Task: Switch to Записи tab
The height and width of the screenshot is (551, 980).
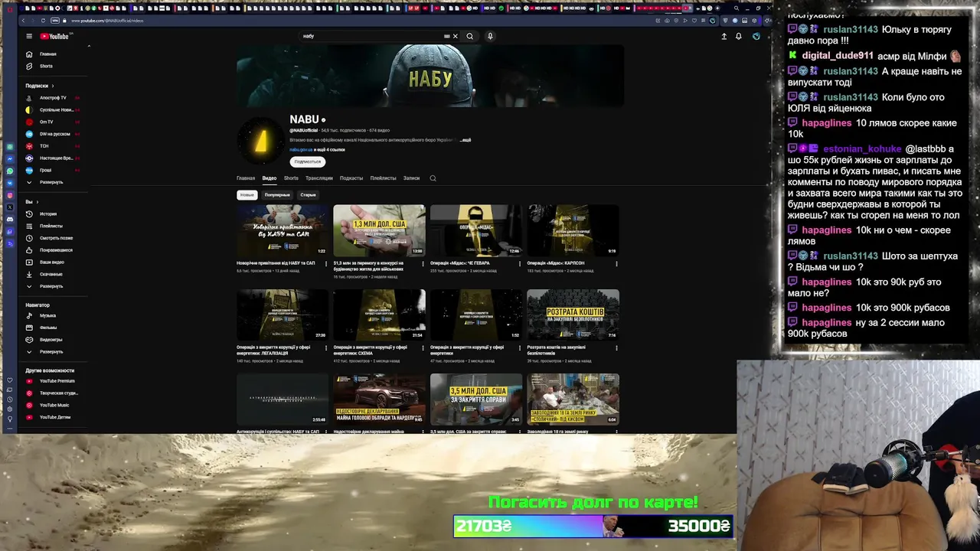Action: [x=412, y=178]
